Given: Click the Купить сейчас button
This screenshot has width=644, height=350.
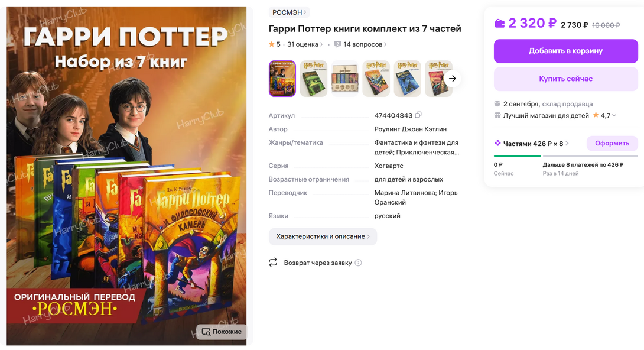Looking at the screenshot, I should pyautogui.click(x=565, y=79).
